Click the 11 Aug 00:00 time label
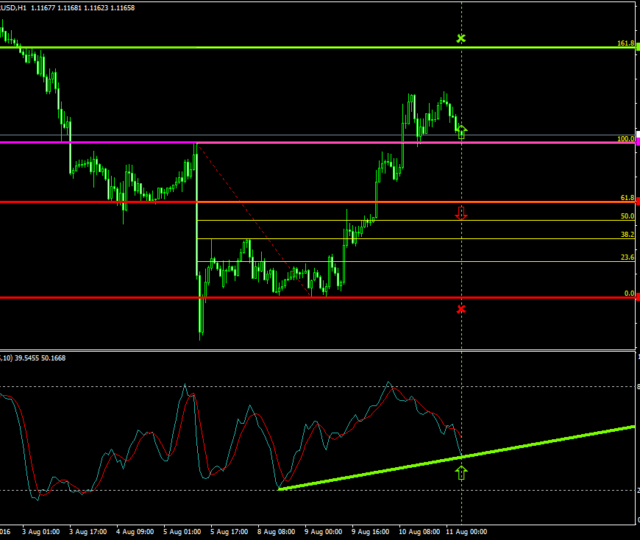 click(466, 532)
